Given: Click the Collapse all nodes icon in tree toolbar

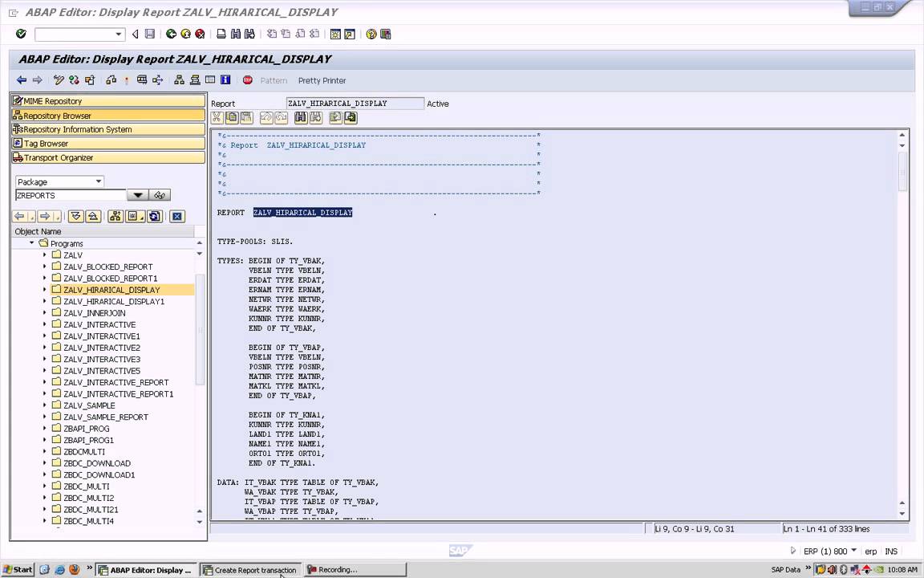Looking at the screenshot, I should click(93, 217).
